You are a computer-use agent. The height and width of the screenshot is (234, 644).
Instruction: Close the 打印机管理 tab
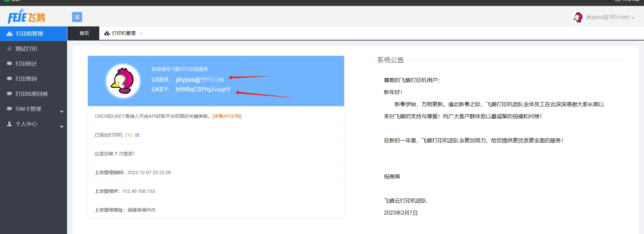click(x=141, y=33)
